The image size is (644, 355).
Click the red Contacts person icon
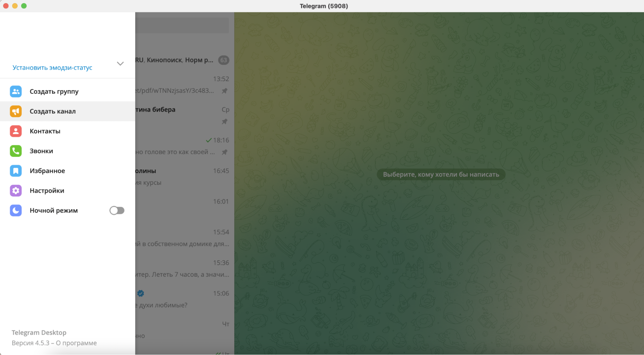15,131
